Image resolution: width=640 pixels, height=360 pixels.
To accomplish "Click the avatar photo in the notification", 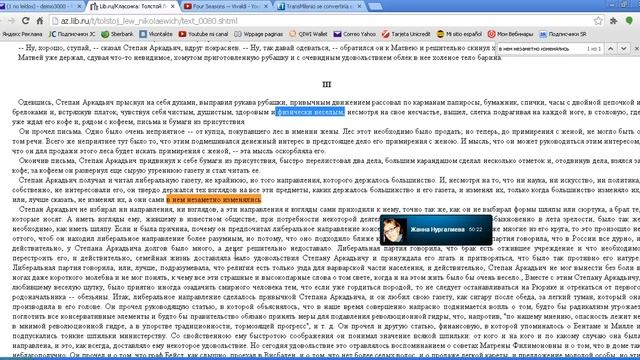I will click(394, 230).
